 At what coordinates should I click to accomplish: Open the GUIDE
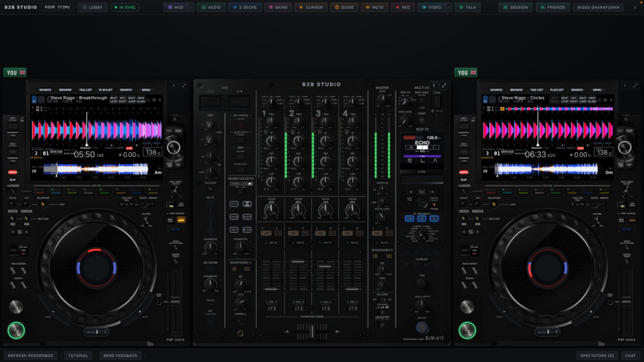344,8
